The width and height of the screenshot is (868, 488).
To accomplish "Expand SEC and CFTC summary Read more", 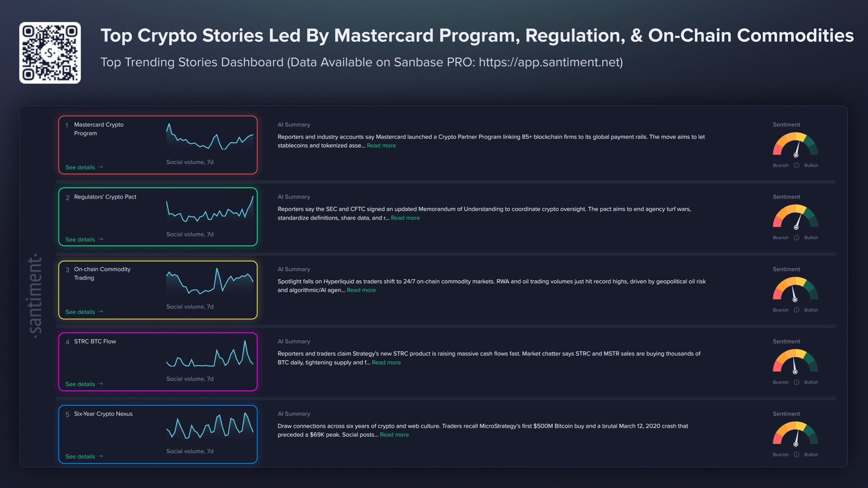I will pyautogui.click(x=405, y=218).
